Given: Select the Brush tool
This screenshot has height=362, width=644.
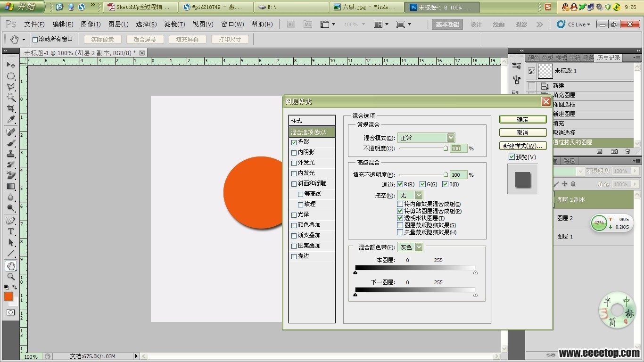Looking at the screenshot, I should tap(10, 143).
